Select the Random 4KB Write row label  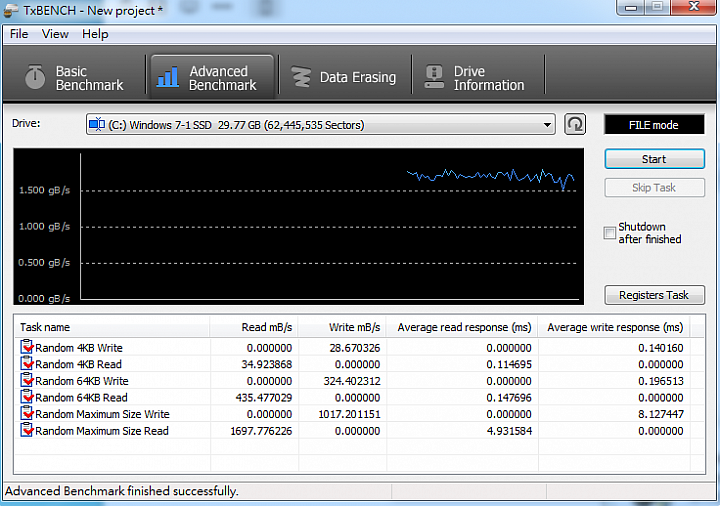coord(79,348)
